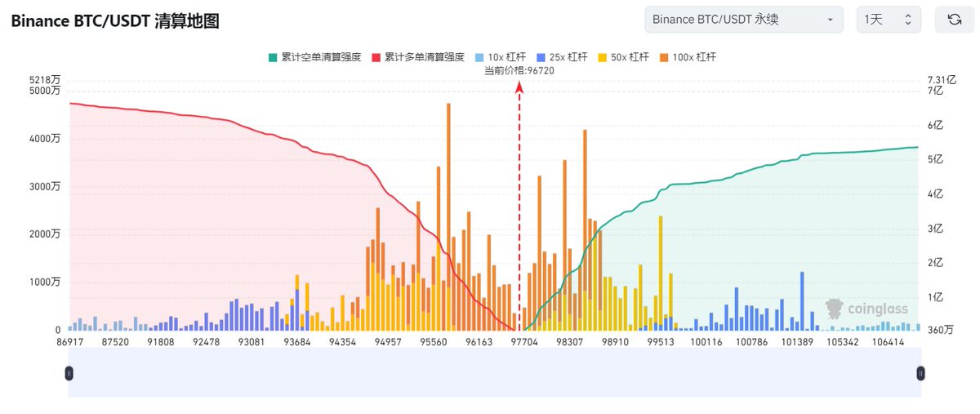Click the light blue 10x 杠杆 swatch
This screenshot has height=414, width=980.
(x=479, y=57)
